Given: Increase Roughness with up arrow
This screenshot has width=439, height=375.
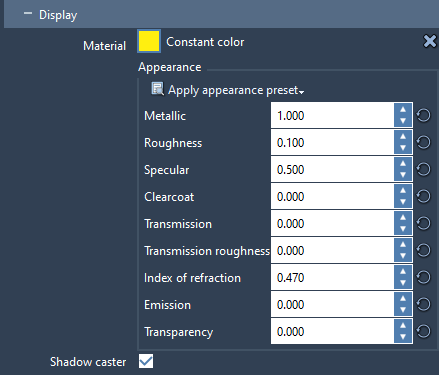Looking at the screenshot, I should 403,137.
